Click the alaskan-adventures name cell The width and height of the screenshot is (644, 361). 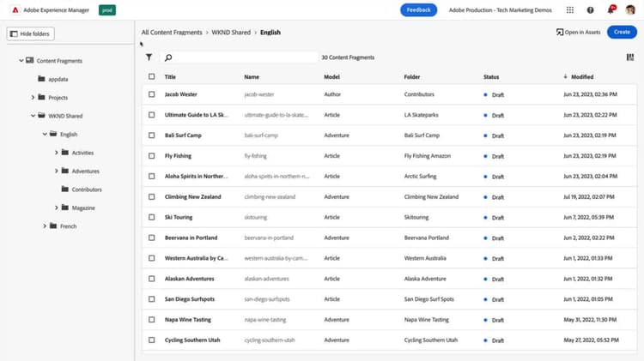266,279
